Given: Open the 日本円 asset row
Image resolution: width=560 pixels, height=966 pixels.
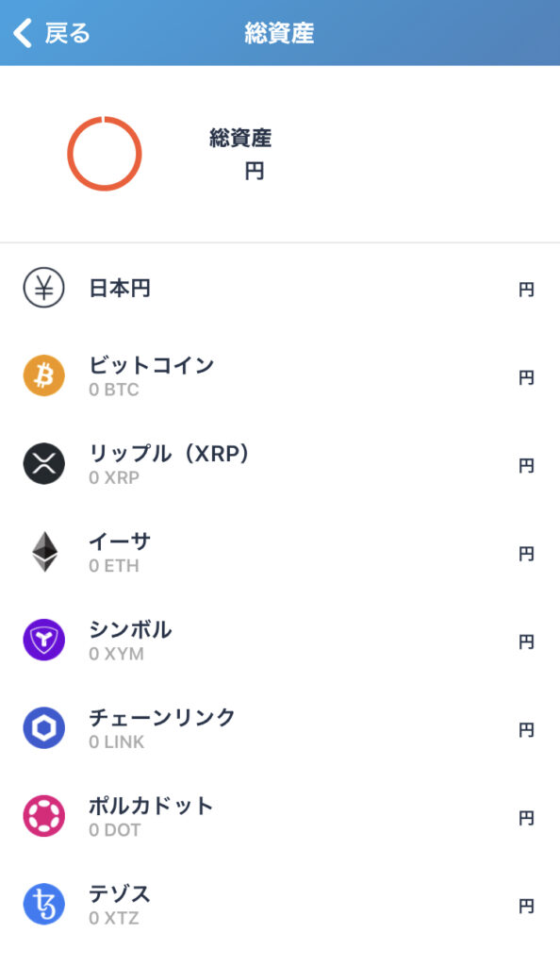Looking at the screenshot, I should [x=280, y=288].
